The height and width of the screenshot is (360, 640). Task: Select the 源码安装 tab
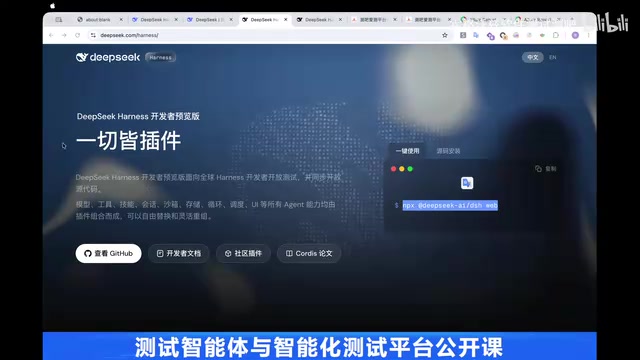[448, 151]
